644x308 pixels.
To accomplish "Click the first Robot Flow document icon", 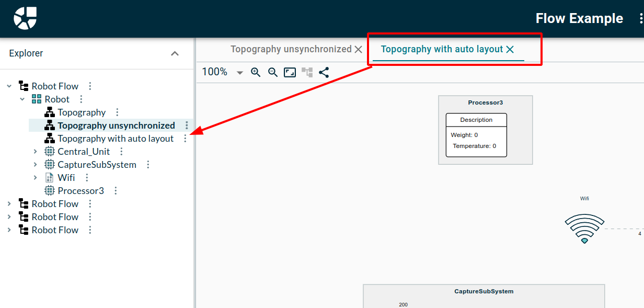I will click(24, 86).
